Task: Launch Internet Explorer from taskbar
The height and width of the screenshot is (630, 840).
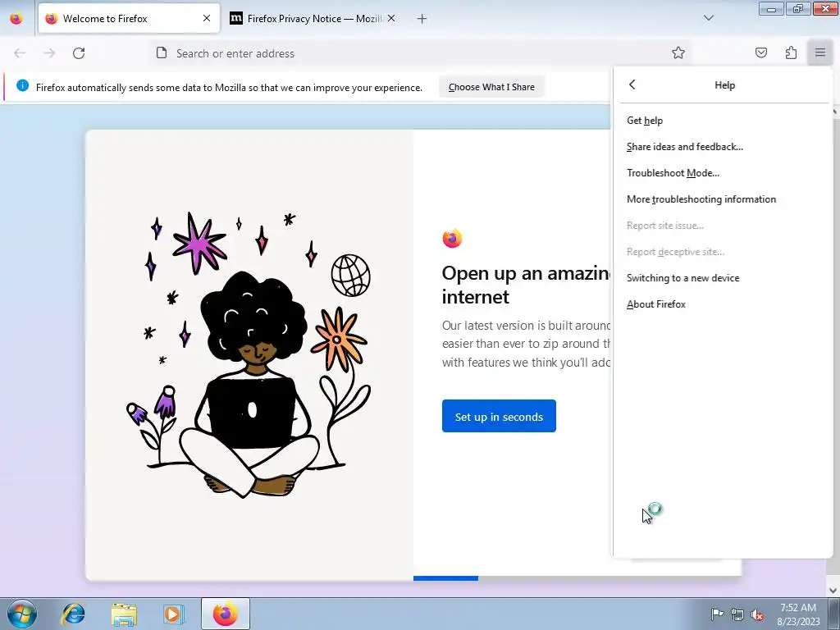Action: pos(73,614)
